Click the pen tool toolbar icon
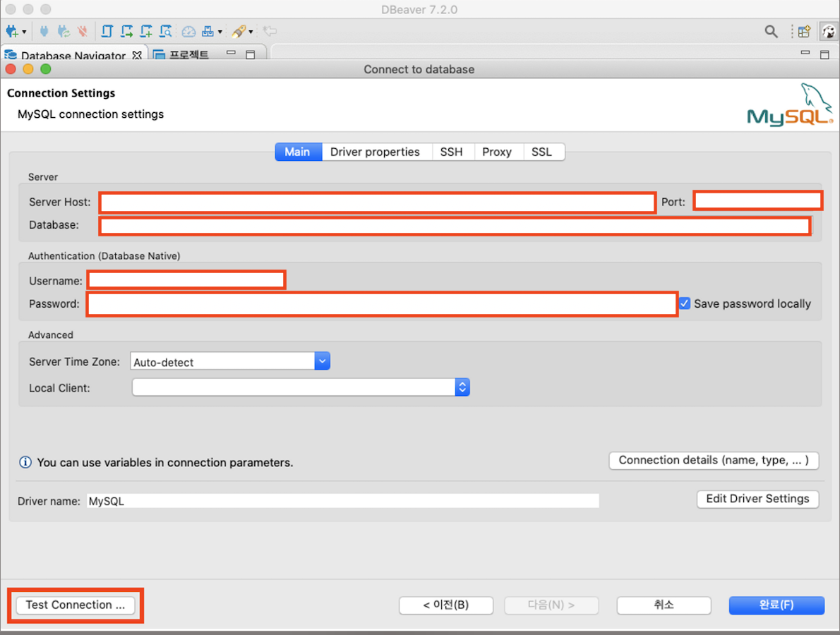The width and height of the screenshot is (840, 635). click(239, 31)
